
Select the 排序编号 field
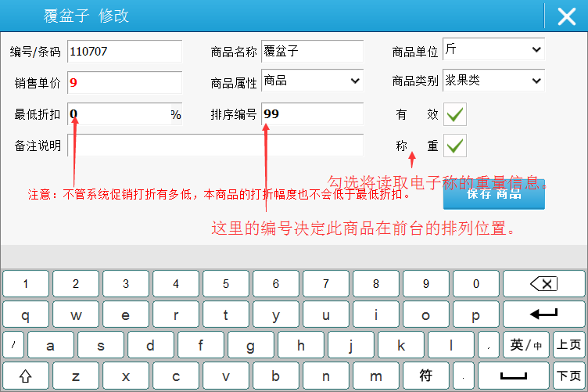click(312, 114)
